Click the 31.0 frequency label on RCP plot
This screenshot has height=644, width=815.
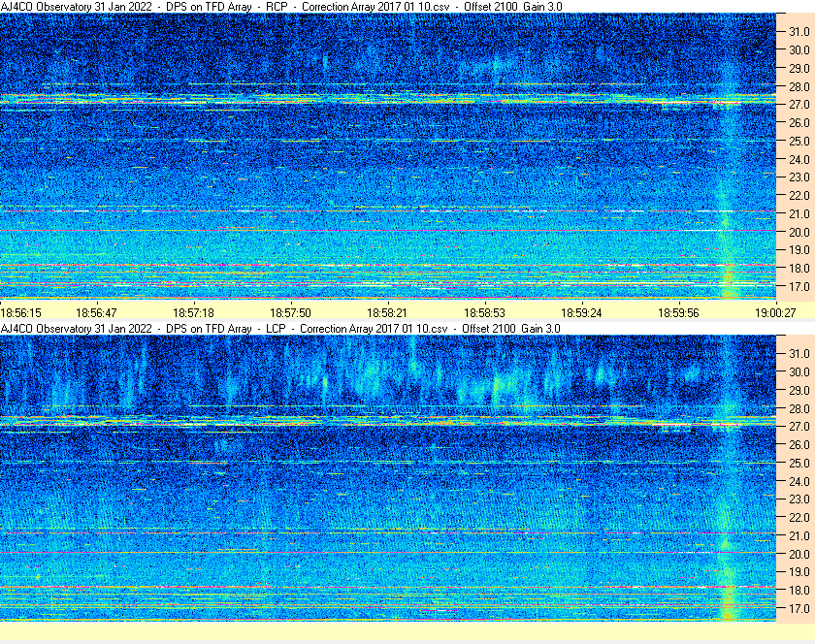point(799,32)
